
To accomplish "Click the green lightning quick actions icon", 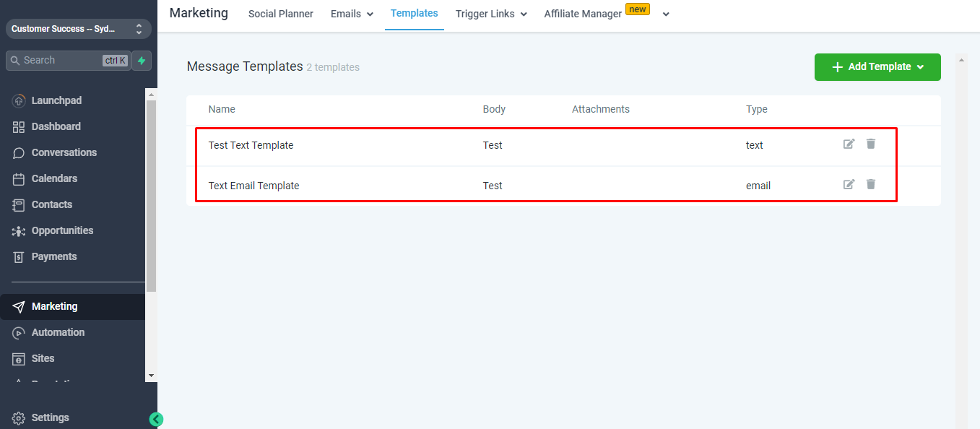I will [x=142, y=61].
